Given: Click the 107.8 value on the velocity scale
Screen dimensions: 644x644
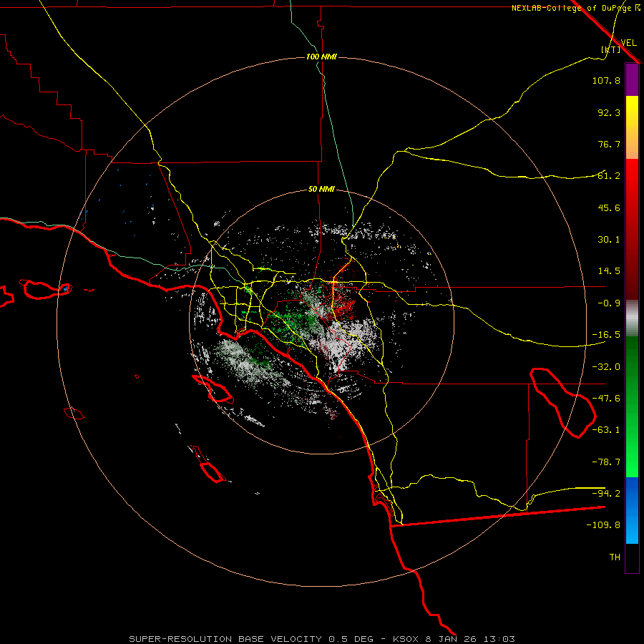Looking at the screenshot, I should coord(606,80).
